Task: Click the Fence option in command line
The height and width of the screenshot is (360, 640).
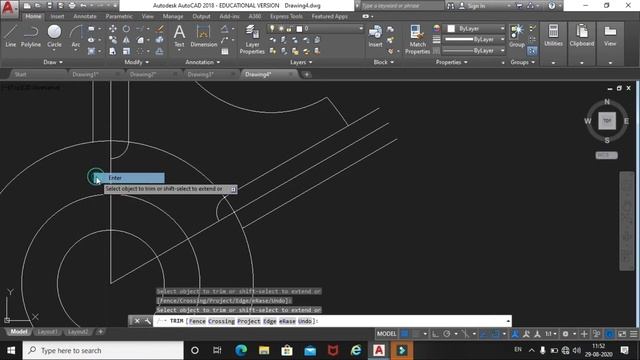Action: point(198,321)
